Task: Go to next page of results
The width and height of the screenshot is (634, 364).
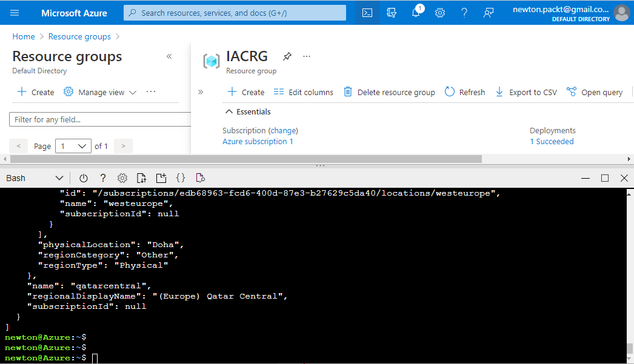Action: pyautogui.click(x=123, y=146)
